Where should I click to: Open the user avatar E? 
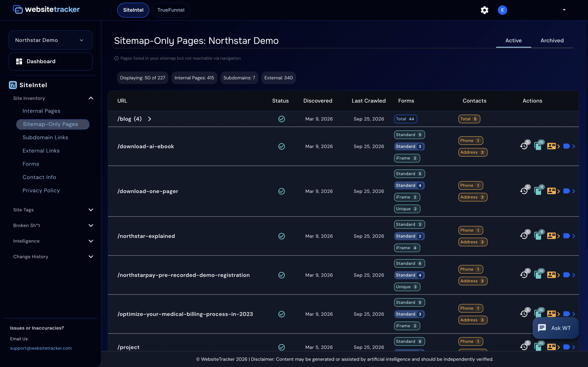pos(502,10)
